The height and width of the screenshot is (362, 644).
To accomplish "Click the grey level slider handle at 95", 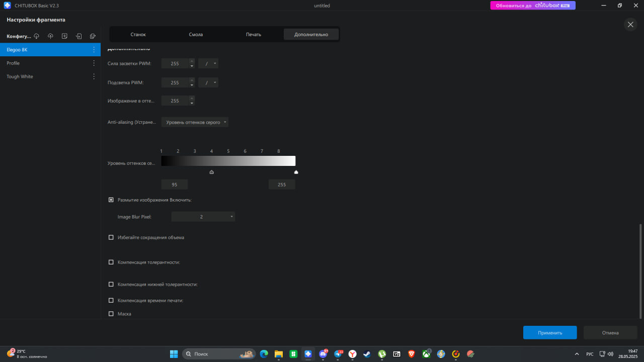I will click(x=212, y=172).
